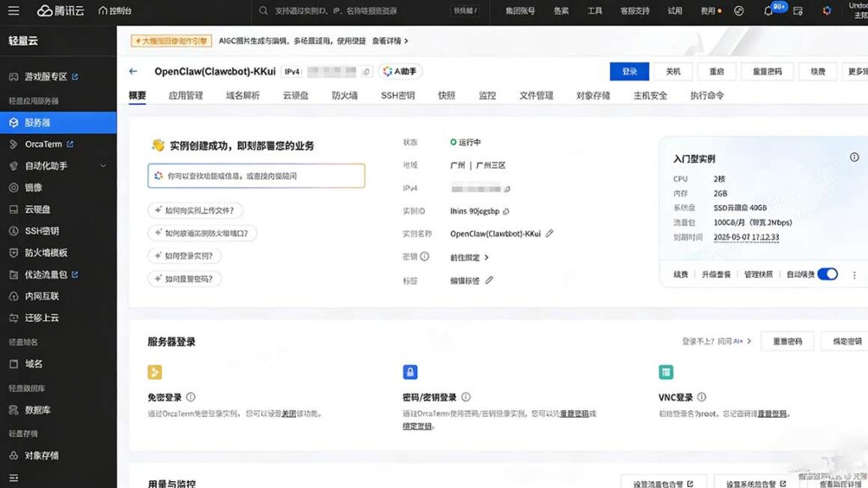Open the three-dot menu beside 自动续费

854,273
